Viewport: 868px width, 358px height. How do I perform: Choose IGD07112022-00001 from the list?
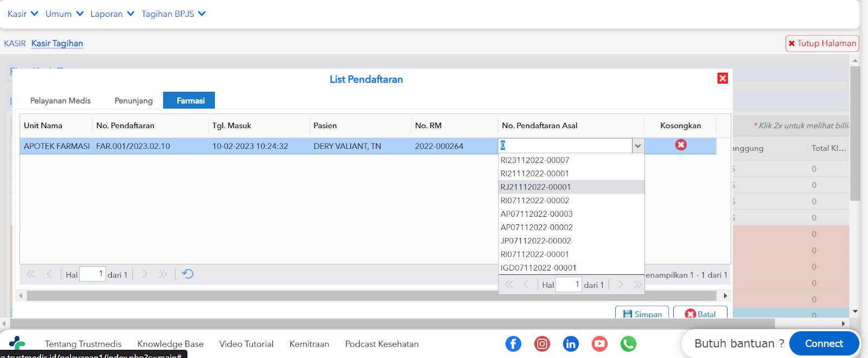point(571,268)
